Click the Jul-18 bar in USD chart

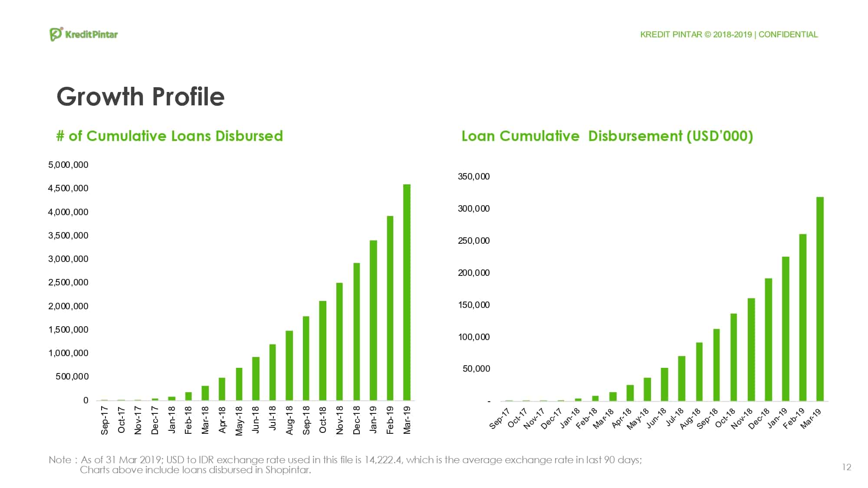click(681, 378)
